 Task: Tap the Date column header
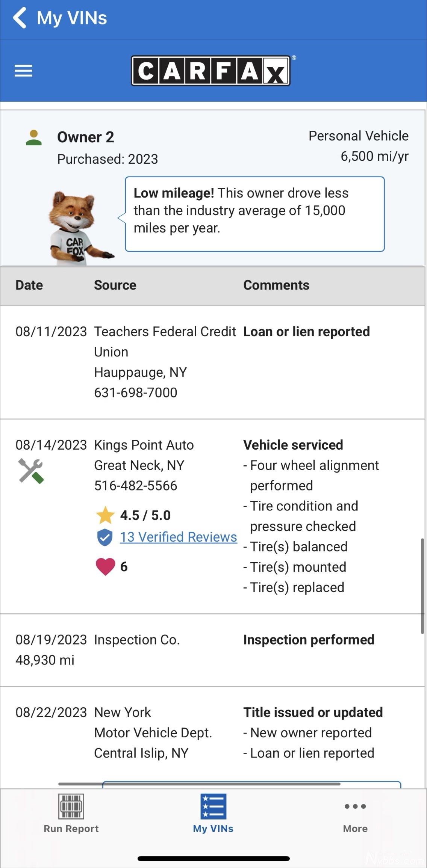(x=29, y=285)
